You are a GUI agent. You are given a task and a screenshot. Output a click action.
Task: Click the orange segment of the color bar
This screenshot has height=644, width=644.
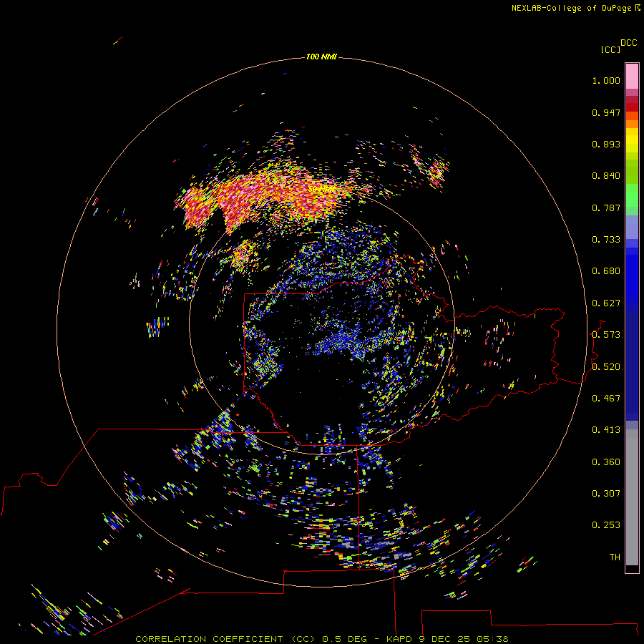[632, 124]
